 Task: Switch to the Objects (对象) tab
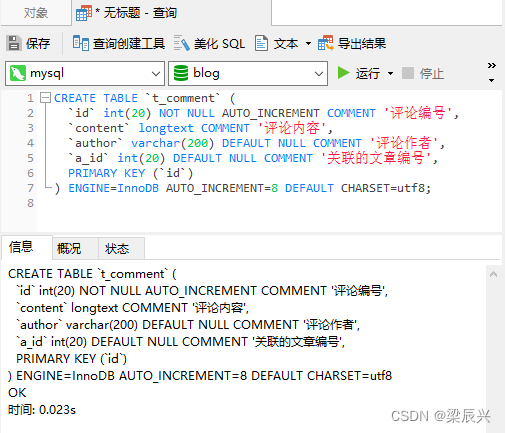click(36, 13)
